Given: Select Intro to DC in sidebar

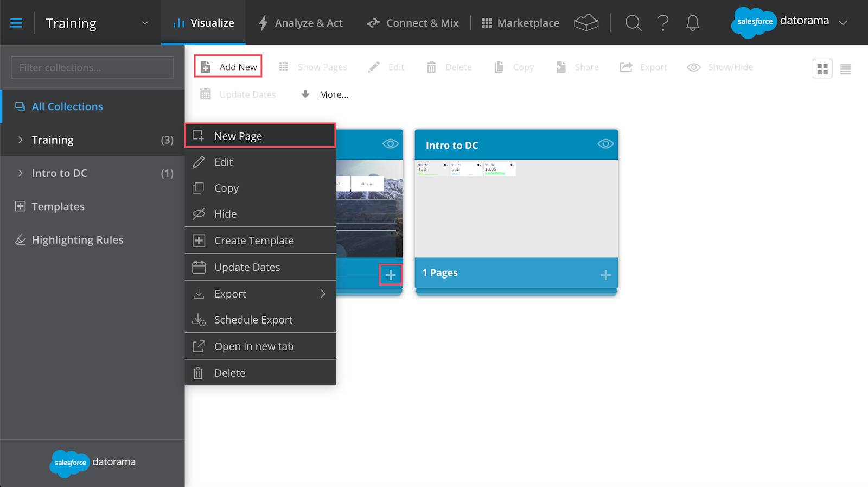Looking at the screenshot, I should point(92,173).
